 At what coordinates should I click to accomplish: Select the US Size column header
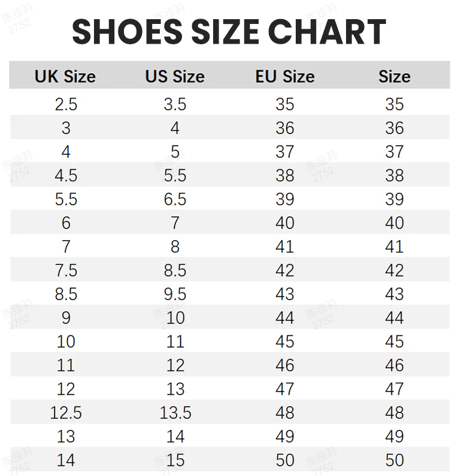(x=175, y=76)
